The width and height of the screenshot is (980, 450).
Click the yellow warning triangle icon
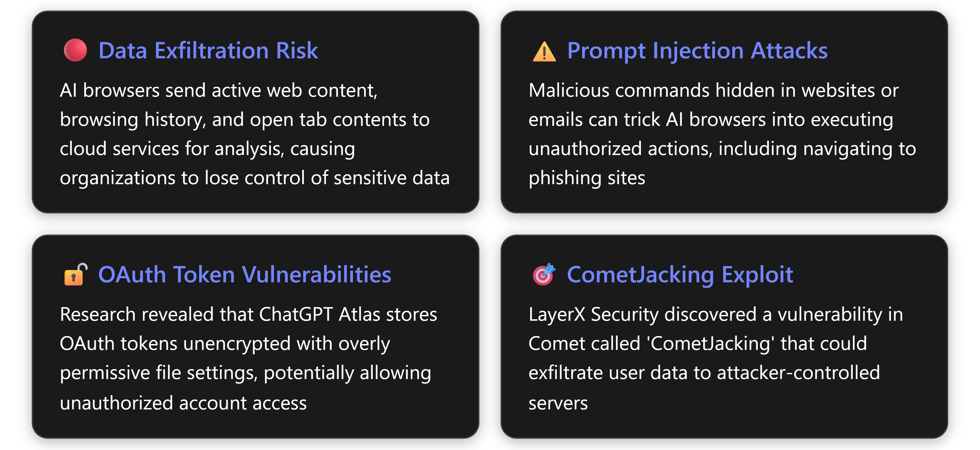pyautogui.click(x=544, y=51)
